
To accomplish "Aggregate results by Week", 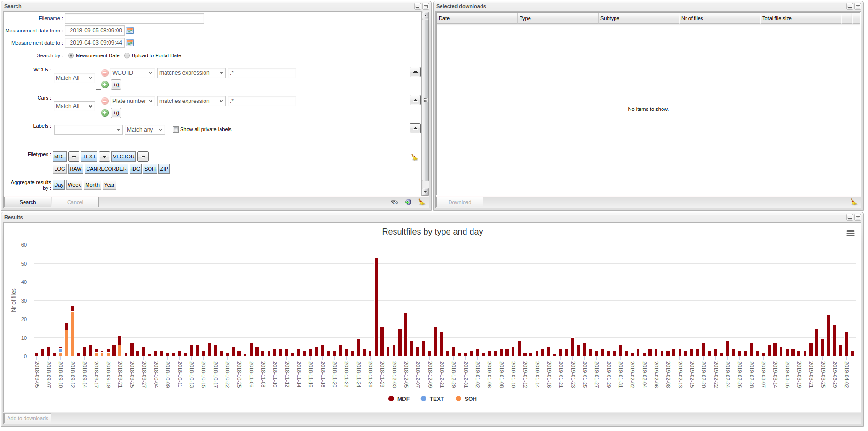I will point(74,185).
